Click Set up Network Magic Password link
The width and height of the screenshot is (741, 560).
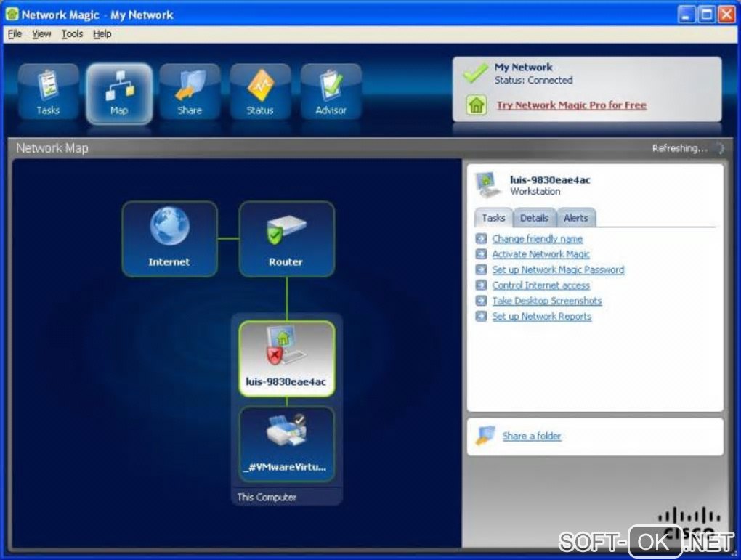[558, 270]
